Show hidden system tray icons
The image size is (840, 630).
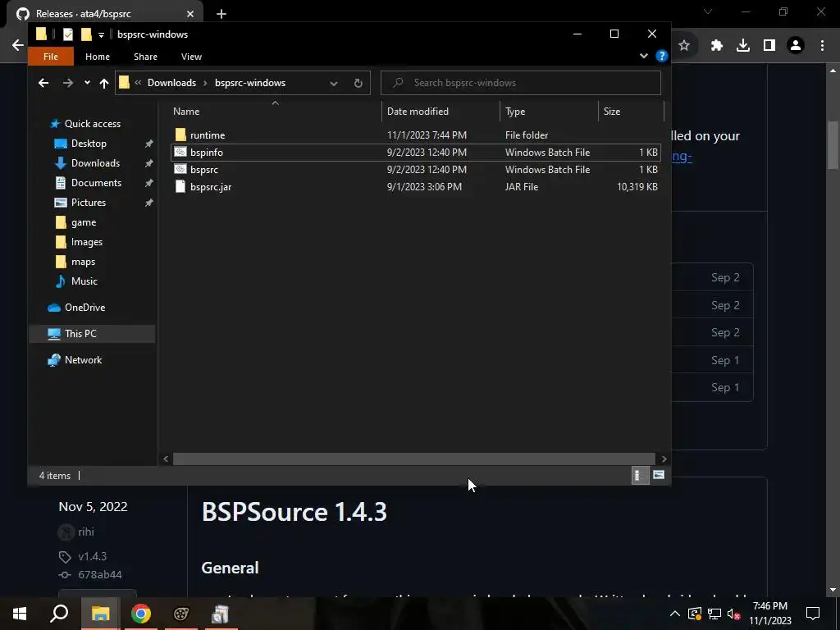(675, 614)
